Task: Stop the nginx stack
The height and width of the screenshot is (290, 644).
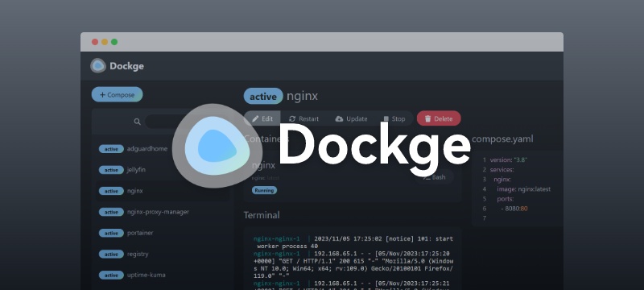Action: click(x=394, y=118)
